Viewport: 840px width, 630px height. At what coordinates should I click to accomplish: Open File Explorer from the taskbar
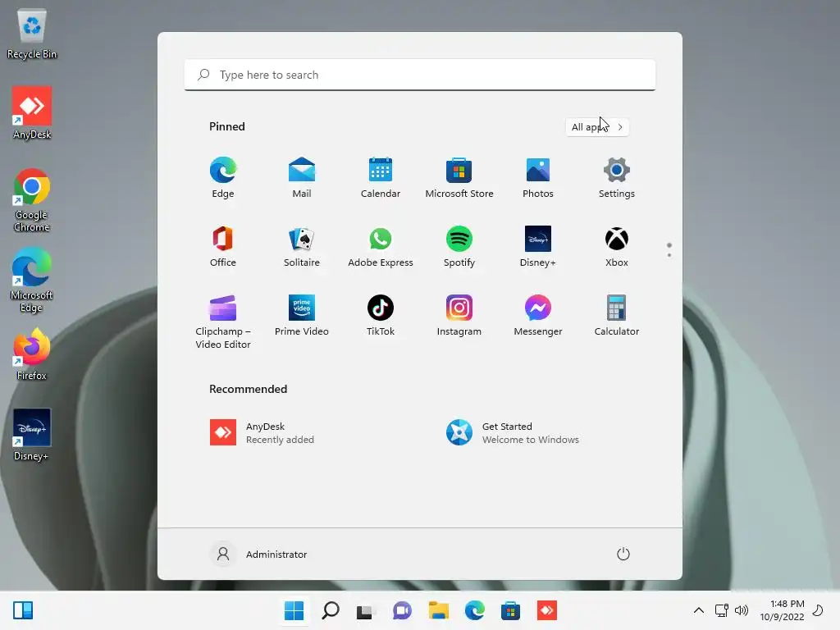[439, 610]
